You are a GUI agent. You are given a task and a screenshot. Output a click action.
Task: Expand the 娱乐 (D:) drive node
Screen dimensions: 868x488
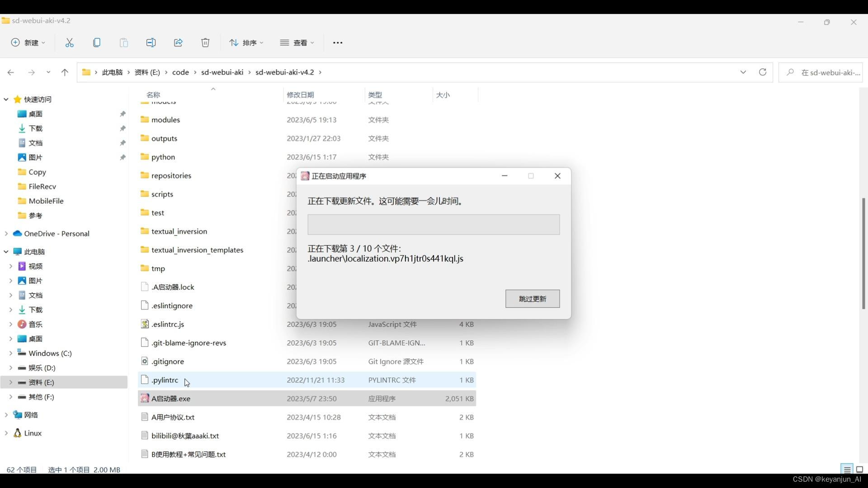tap(10, 367)
